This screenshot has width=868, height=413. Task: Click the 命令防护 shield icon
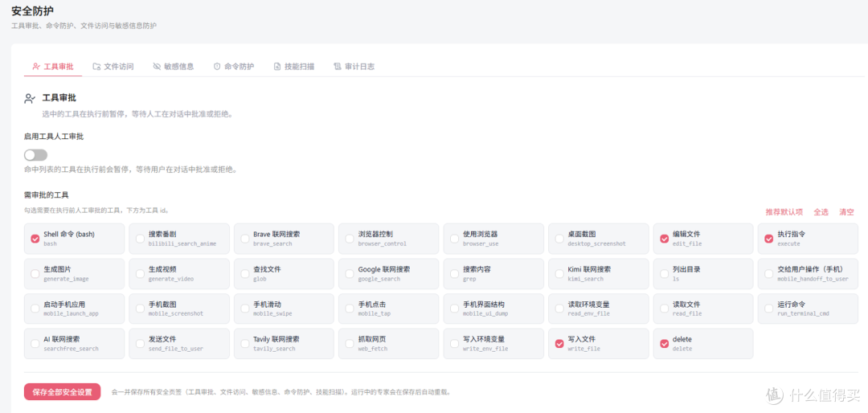pyautogui.click(x=217, y=67)
